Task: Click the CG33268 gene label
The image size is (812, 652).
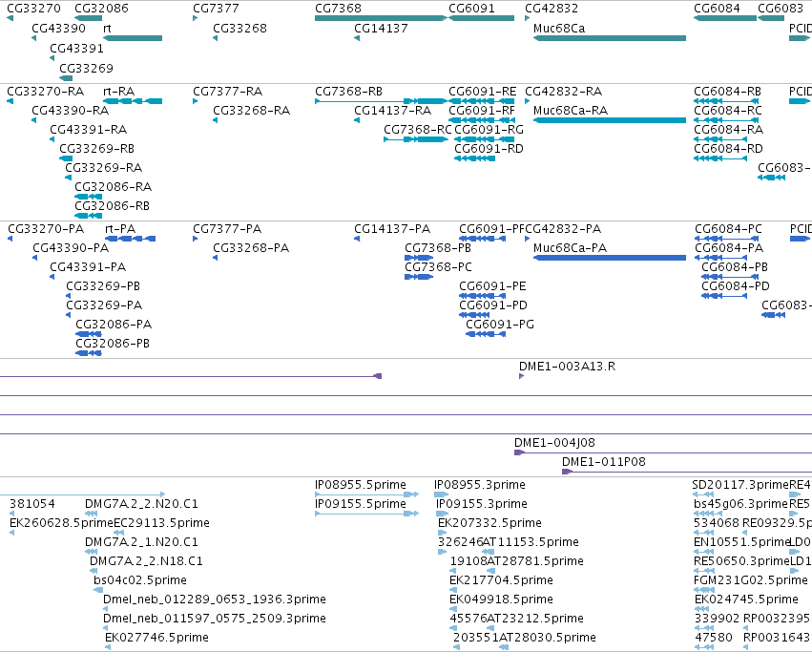Action: click(x=239, y=28)
